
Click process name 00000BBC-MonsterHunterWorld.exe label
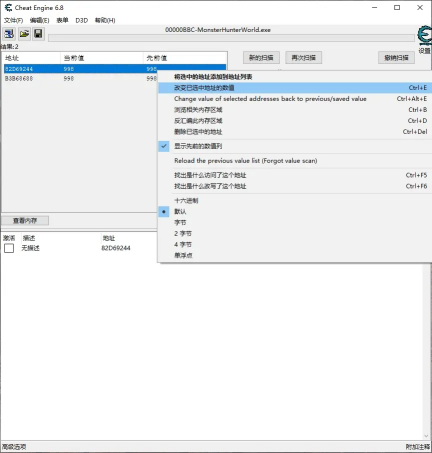(x=218, y=30)
